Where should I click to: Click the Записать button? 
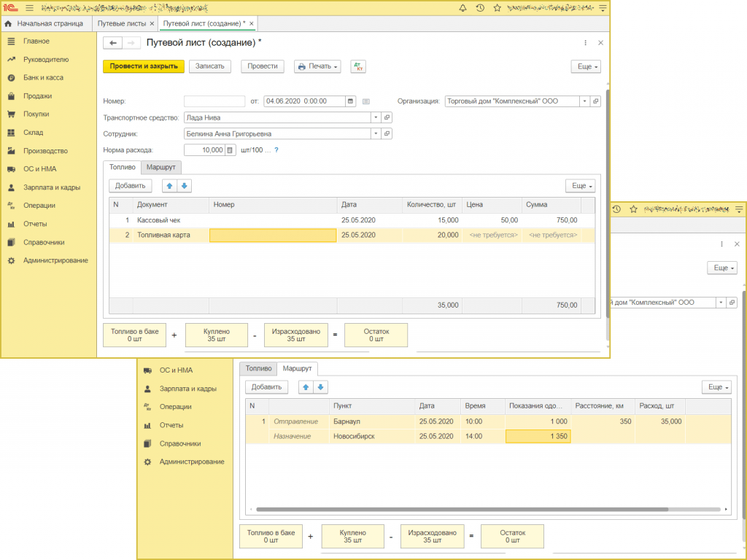click(x=210, y=66)
